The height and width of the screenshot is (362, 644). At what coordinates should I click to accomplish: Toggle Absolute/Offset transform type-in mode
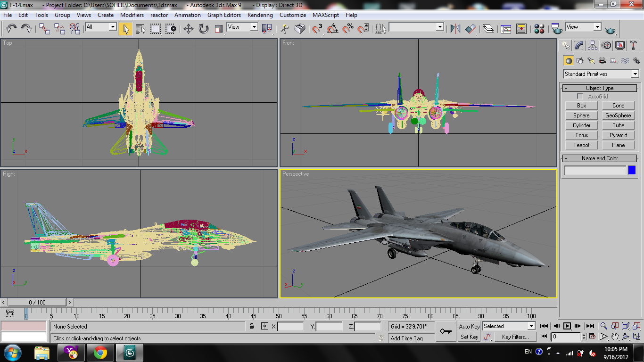pos(264,326)
